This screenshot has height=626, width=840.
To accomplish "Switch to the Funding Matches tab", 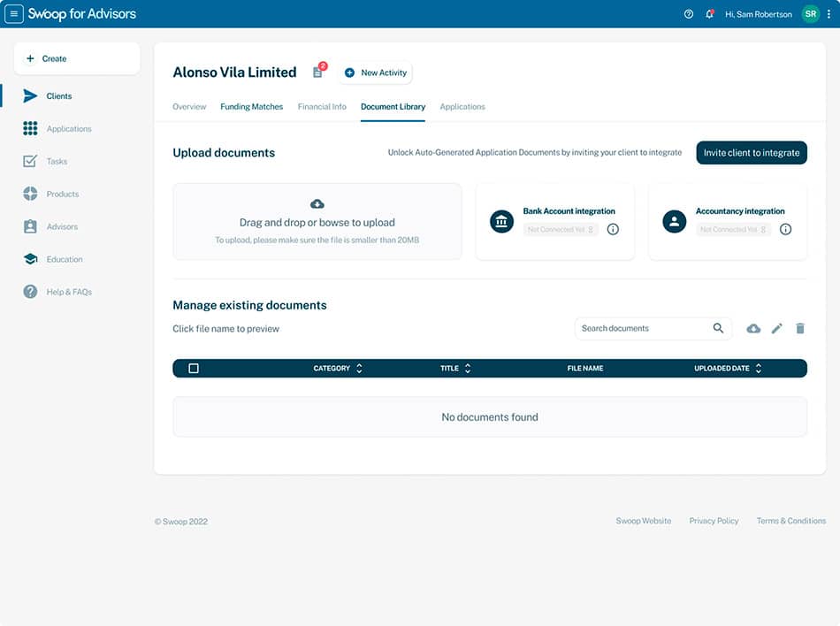I will click(251, 107).
